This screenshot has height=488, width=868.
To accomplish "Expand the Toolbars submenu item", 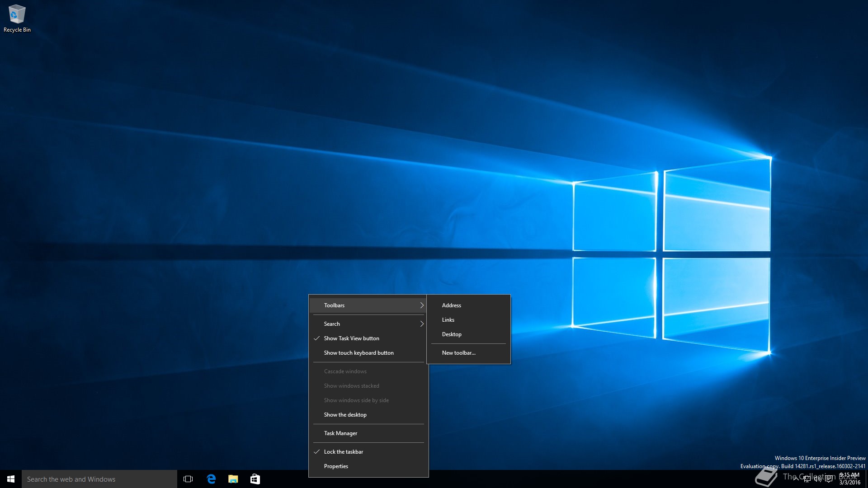I will (368, 305).
